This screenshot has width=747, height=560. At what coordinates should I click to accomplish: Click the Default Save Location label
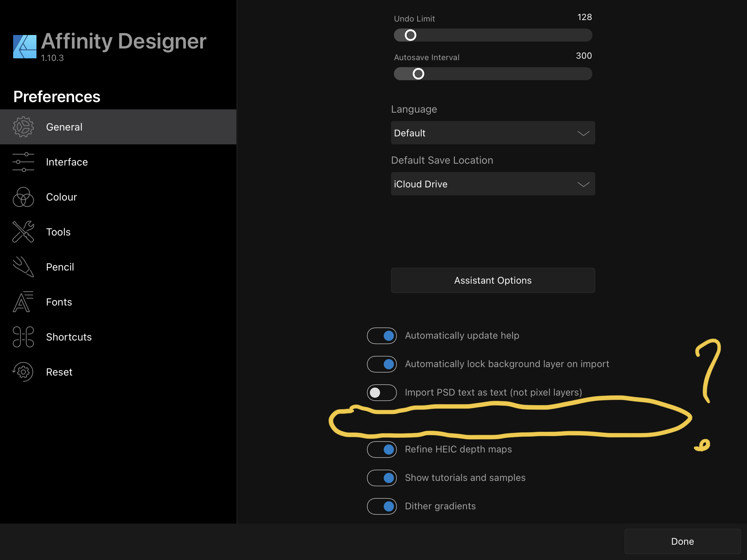point(442,160)
